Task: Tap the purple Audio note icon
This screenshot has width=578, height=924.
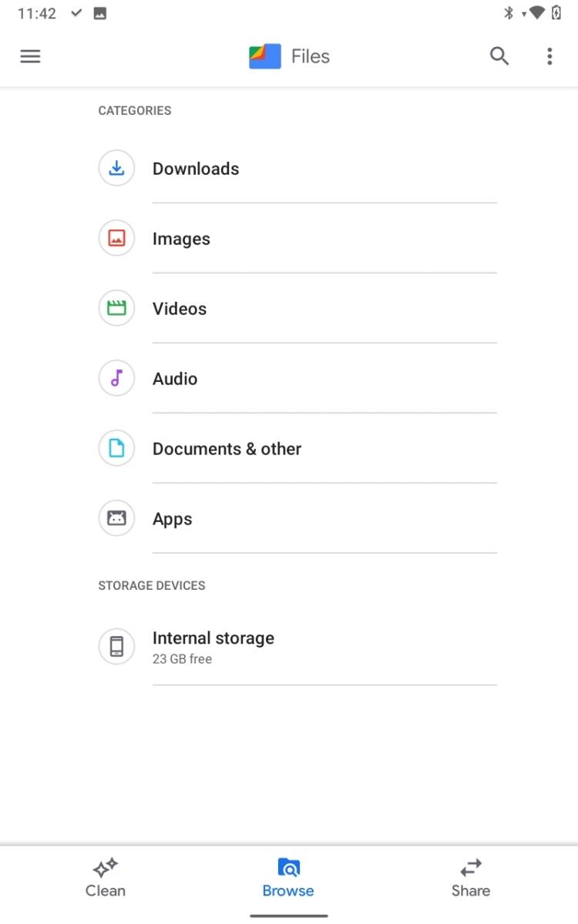Action: [x=116, y=379]
